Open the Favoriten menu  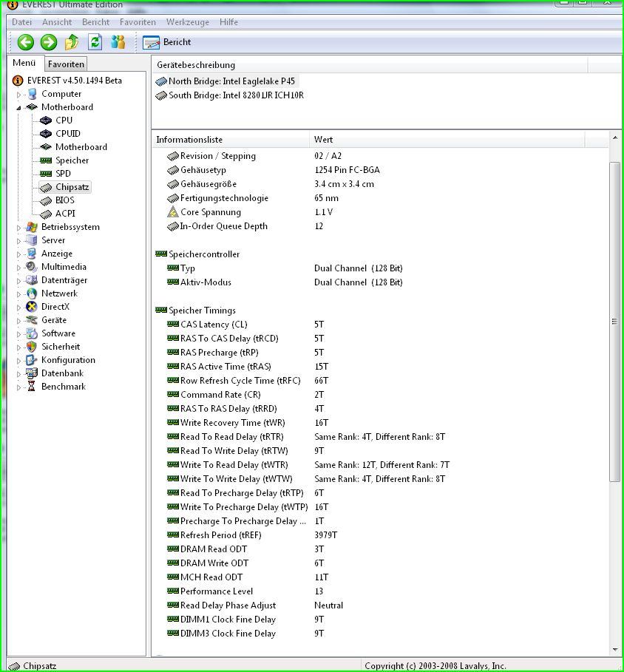pos(138,22)
